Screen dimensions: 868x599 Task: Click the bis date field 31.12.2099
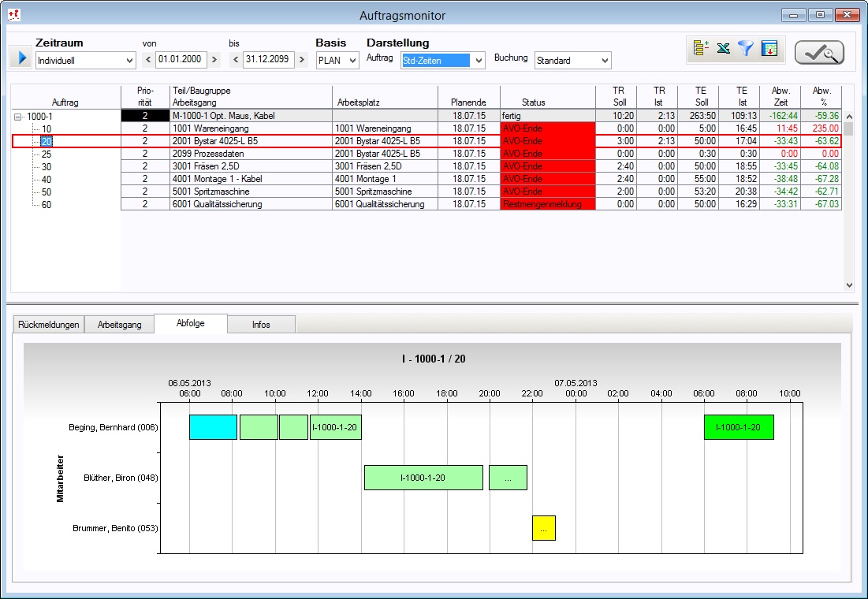click(269, 59)
